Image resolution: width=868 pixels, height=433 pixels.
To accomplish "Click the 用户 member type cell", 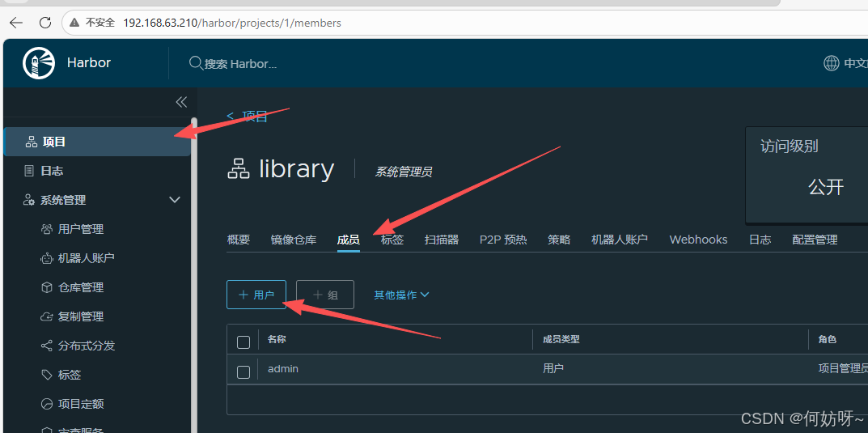I will point(553,368).
